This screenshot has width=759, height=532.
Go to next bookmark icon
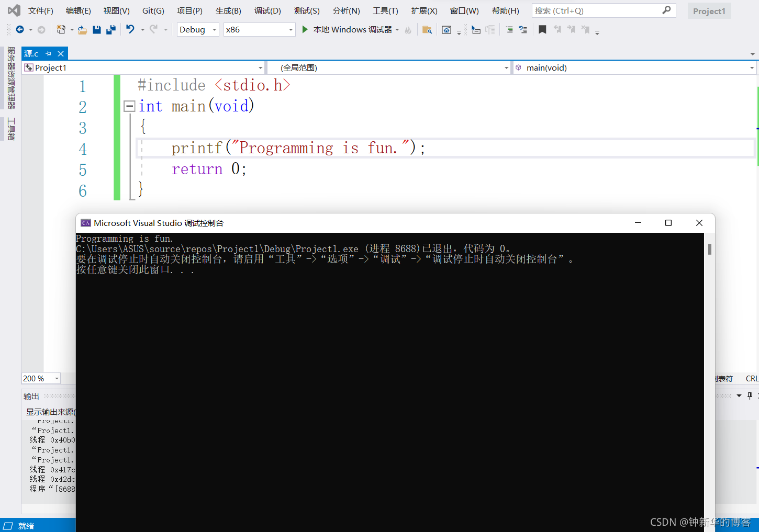click(x=571, y=30)
